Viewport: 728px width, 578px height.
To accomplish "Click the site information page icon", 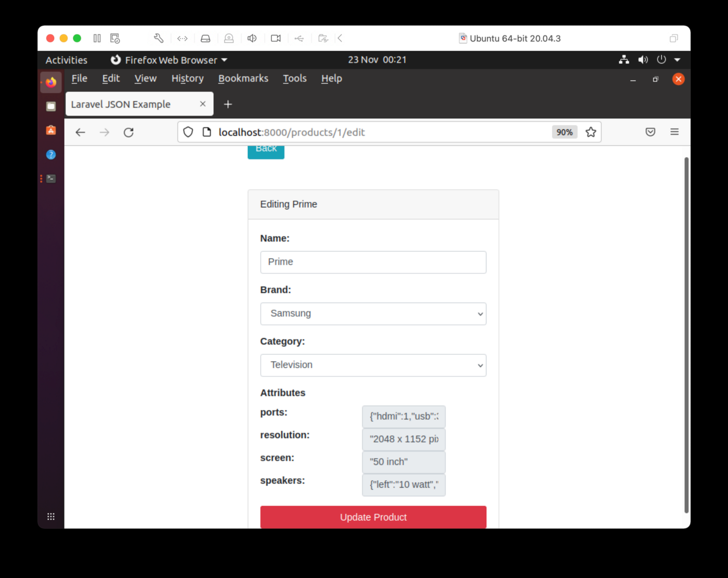I will click(x=206, y=132).
